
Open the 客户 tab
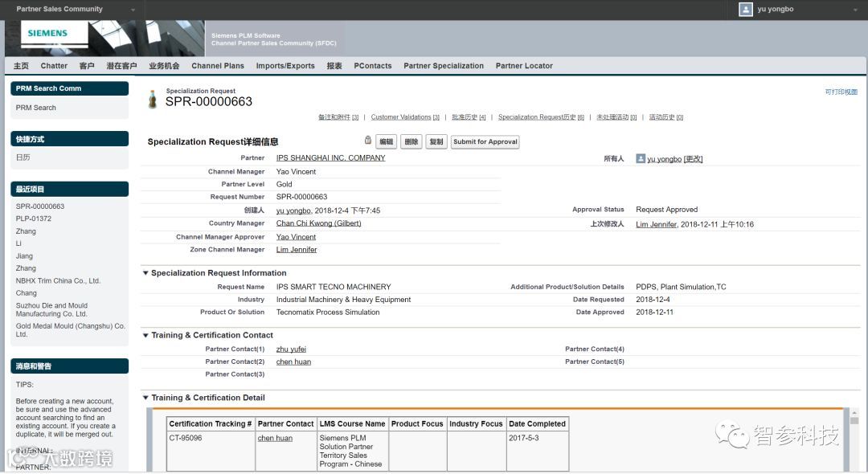coord(86,66)
